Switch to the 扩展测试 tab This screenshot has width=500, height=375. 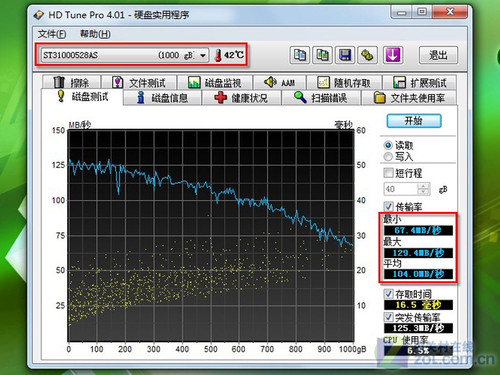coord(420,82)
